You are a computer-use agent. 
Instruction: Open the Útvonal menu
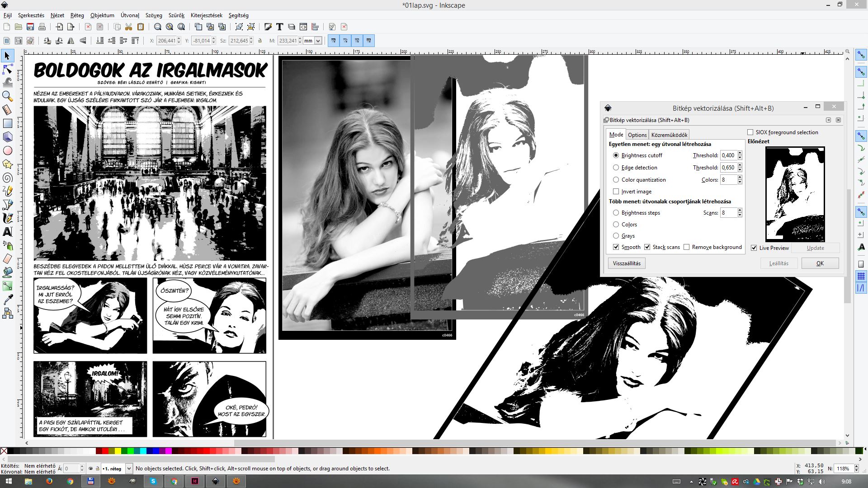click(130, 15)
